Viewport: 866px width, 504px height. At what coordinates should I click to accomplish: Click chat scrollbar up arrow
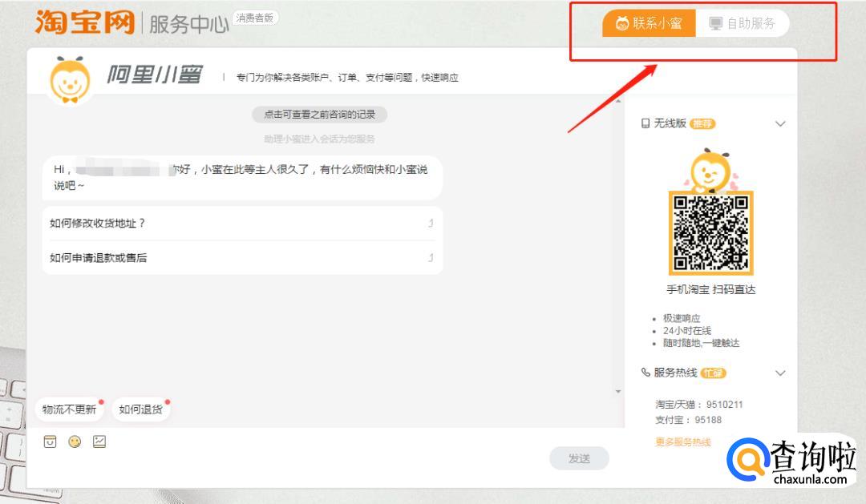point(618,101)
